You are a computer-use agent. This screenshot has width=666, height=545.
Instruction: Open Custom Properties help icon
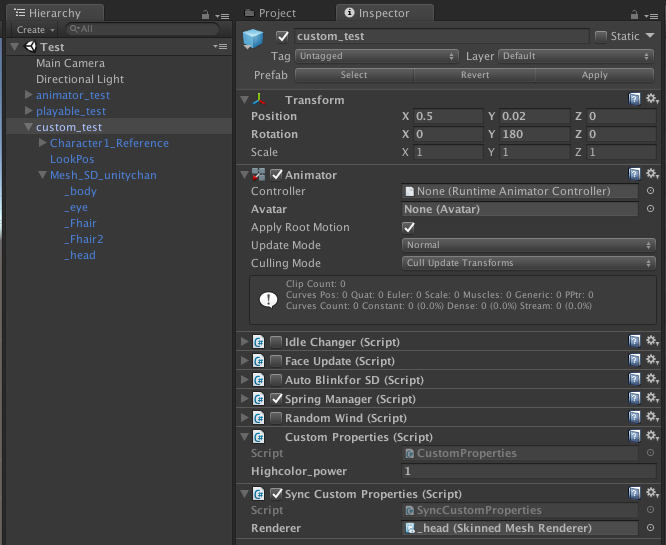[x=634, y=436]
